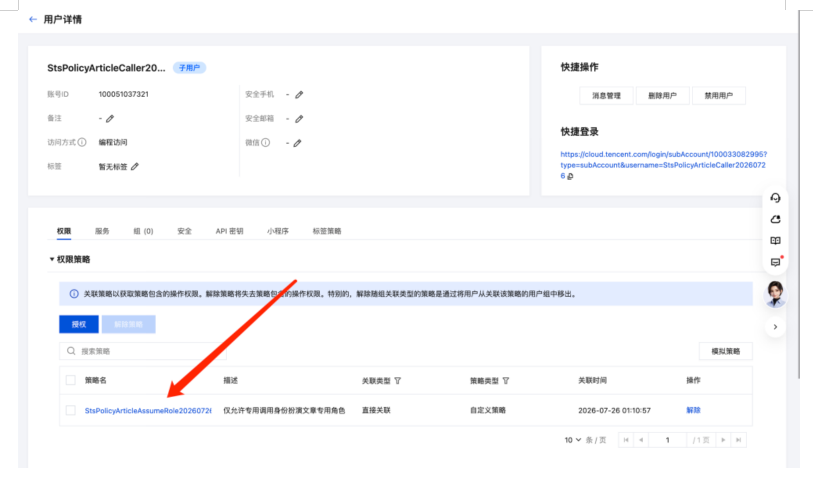Show the info tooltip next to 访问方式
The image size is (813, 478).
click(82, 142)
